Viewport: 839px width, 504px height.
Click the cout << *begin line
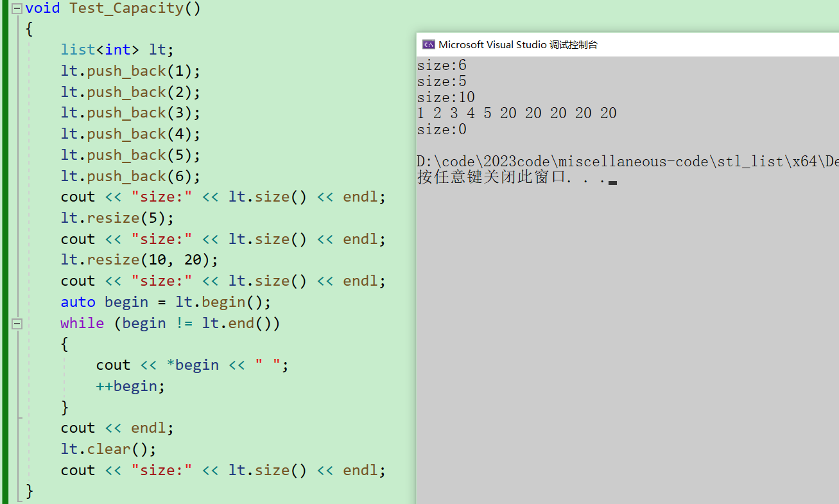193,365
